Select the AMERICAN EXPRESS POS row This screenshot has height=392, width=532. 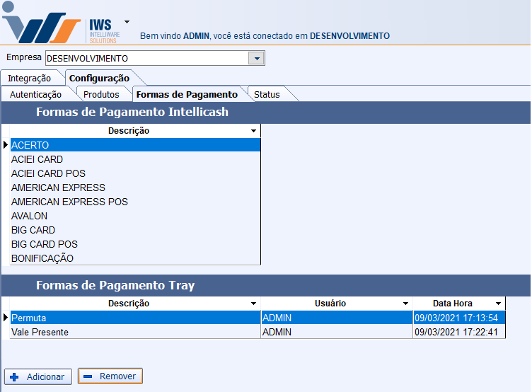click(x=135, y=202)
